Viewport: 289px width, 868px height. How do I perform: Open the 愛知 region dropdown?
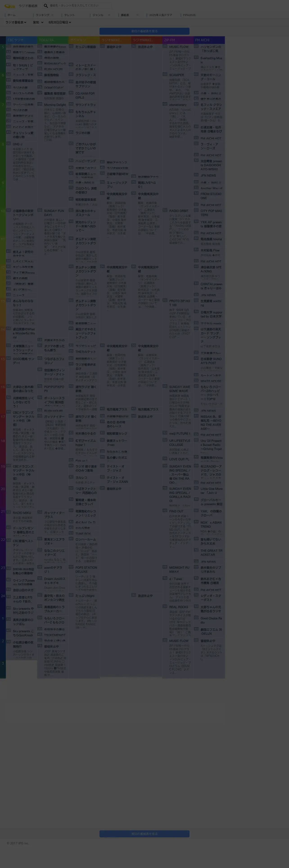point(38,23)
